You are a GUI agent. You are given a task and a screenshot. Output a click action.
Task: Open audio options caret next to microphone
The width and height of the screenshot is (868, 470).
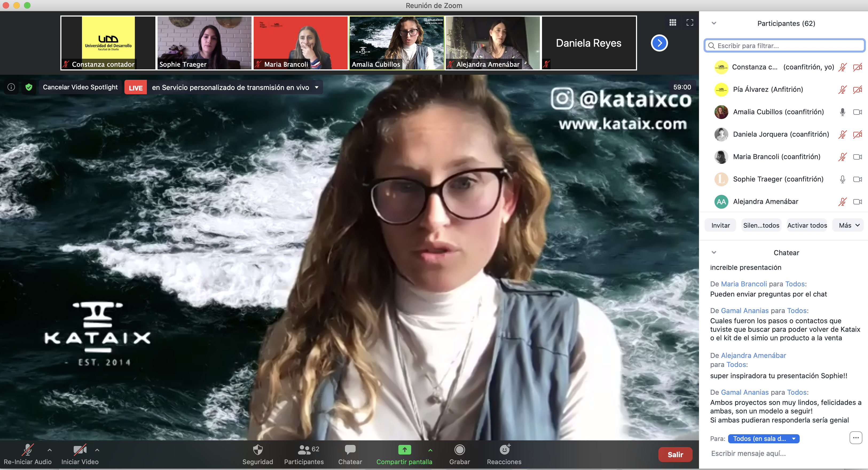tap(50, 450)
